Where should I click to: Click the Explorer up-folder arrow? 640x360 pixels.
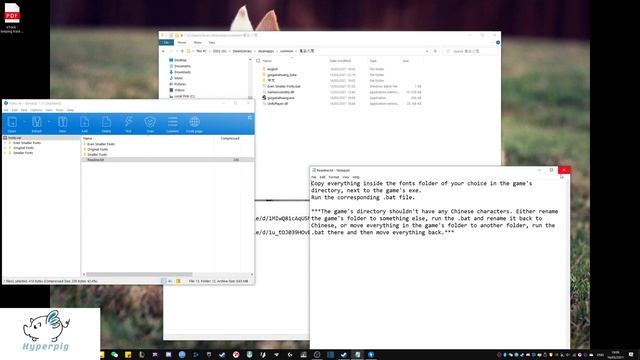pyautogui.click(x=182, y=51)
